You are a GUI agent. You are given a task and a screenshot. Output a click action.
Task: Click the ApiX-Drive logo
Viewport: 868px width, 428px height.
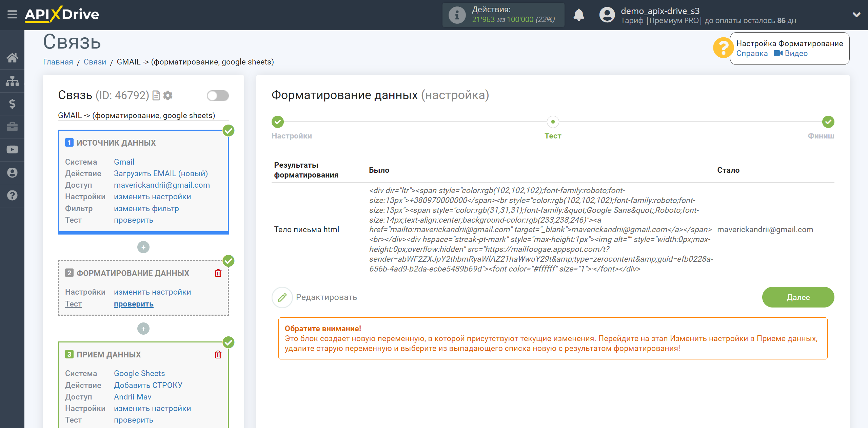coord(62,15)
